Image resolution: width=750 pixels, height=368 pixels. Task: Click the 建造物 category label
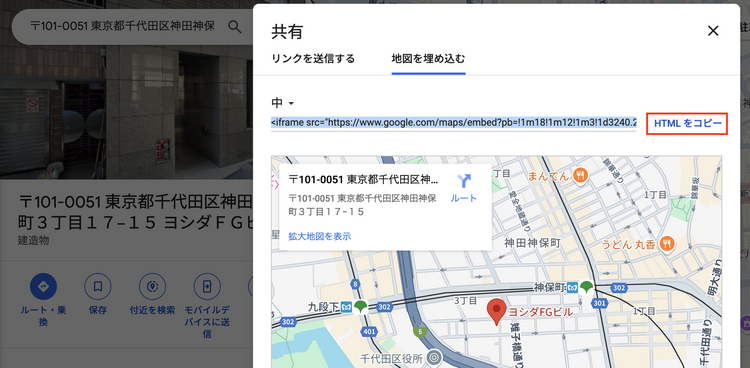pyautogui.click(x=33, y=240)
